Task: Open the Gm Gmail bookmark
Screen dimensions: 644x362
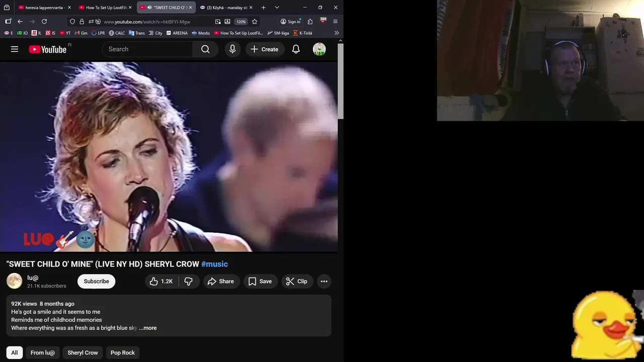Action: point(80,33)
